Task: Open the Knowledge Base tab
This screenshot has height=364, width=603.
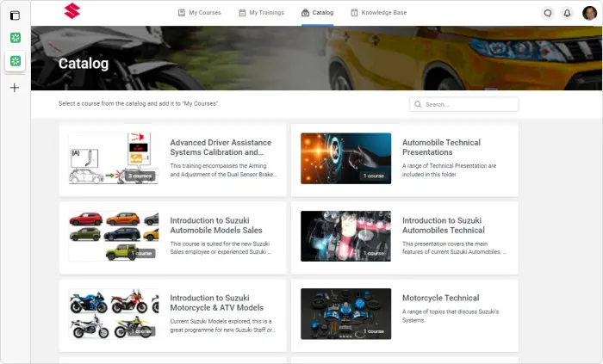Action: pos(379,13)
